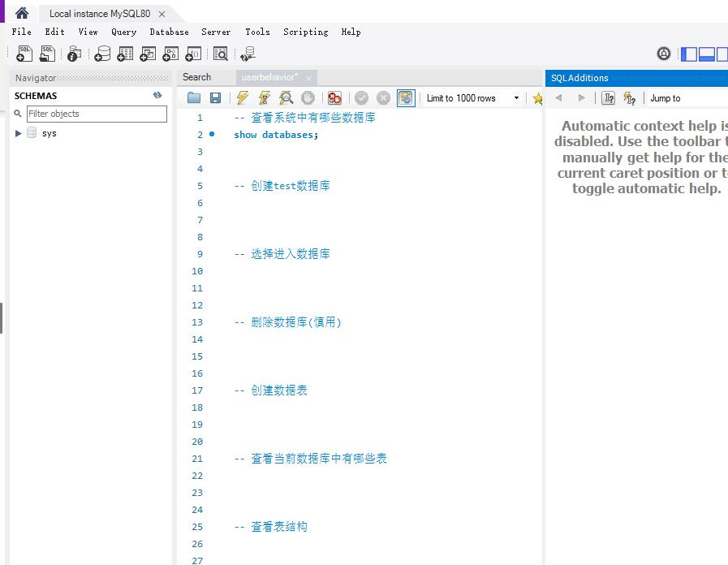Open inspector for selected object
The height and width of the screenshot is (565, 728).
[x=74, y=54]
